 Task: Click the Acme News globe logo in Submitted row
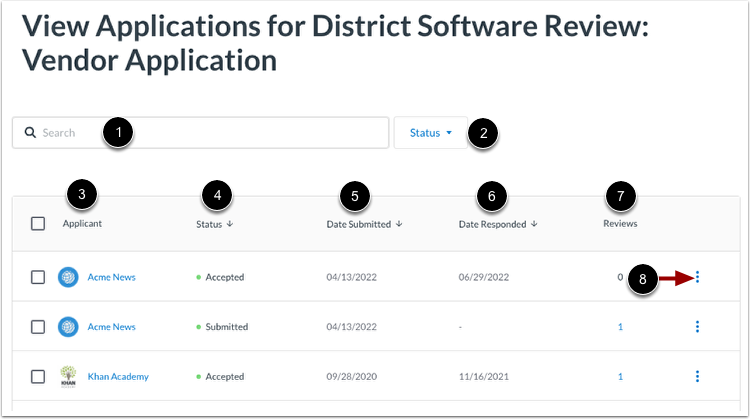click(68, 327)
